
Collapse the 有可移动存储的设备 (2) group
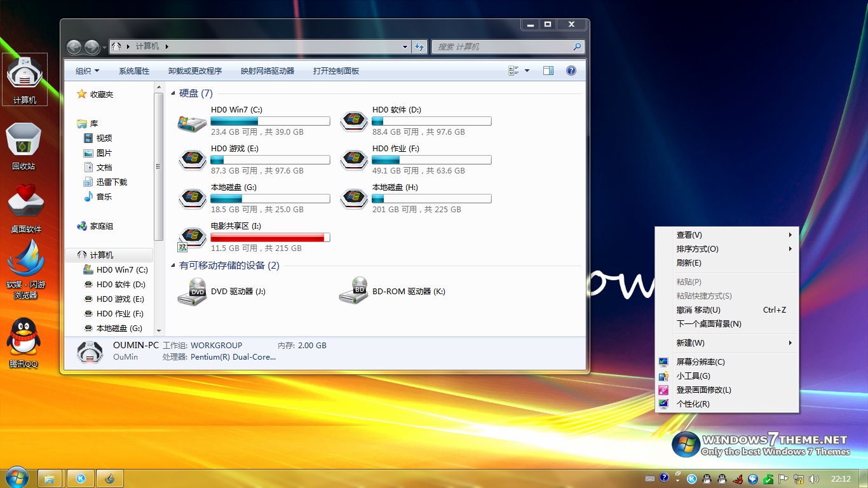pos(173,266)
